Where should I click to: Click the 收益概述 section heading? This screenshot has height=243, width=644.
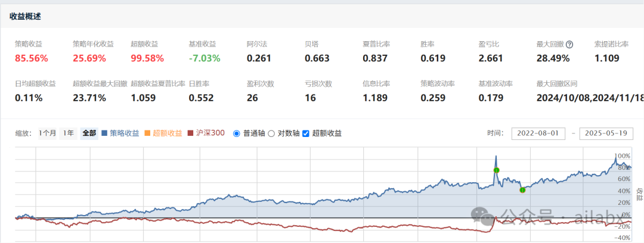[25, 17]
